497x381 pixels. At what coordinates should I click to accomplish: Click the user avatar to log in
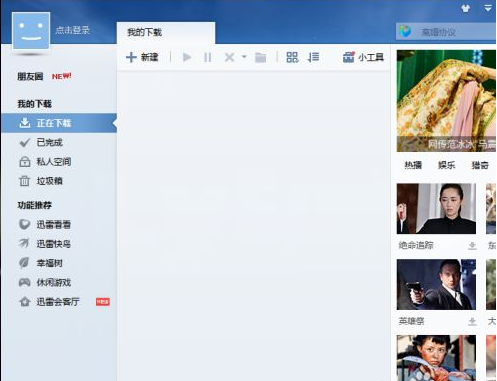[31, 30]
